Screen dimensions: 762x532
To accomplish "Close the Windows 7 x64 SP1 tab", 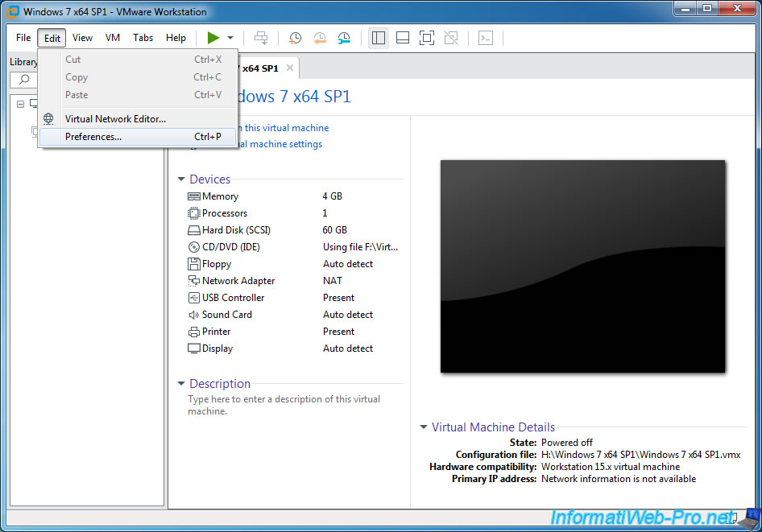I will [x=290, y=68].
